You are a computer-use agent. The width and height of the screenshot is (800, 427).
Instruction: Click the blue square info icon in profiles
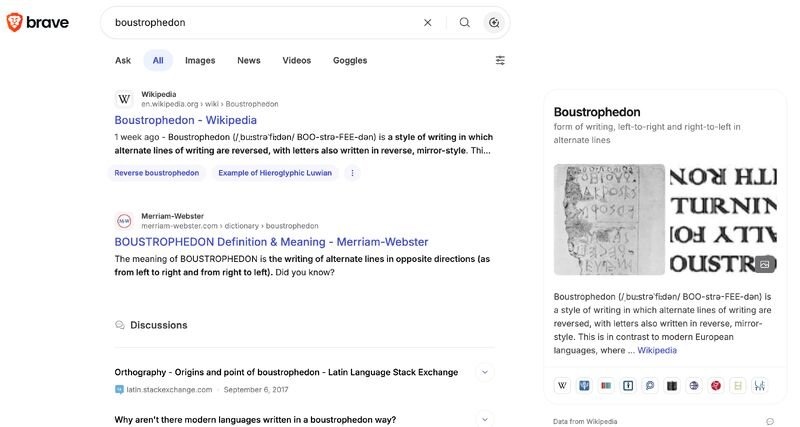click(x=628, y=386)
